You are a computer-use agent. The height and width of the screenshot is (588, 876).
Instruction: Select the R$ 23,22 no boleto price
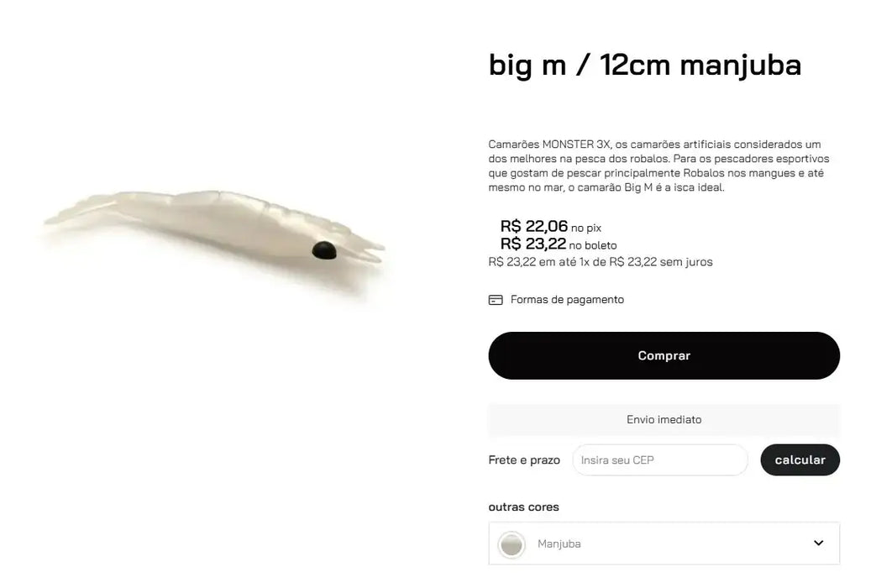[x=559, y=244]
